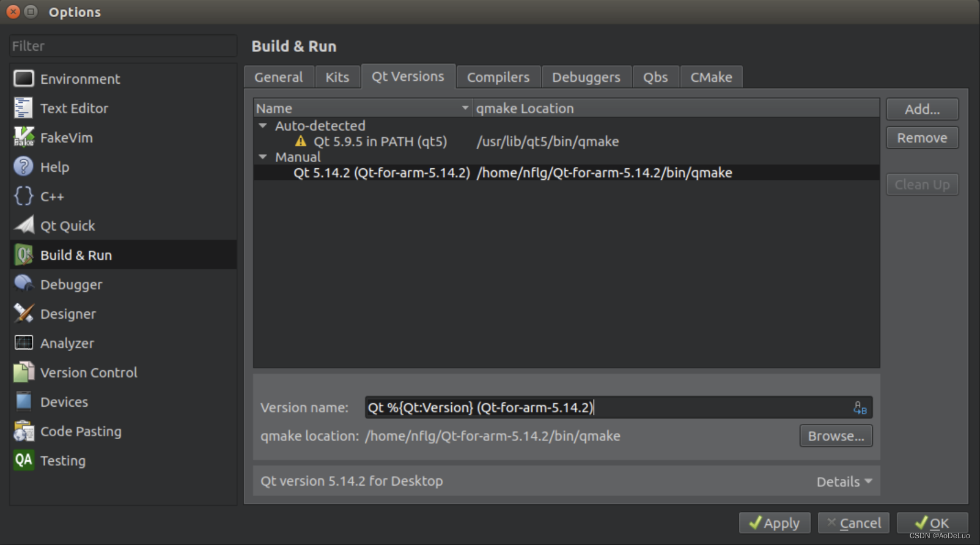Image resolution: width=980 pixels, height=545 pixels.
Task: Click the Help question-mark icon
Action: point(24,166)
